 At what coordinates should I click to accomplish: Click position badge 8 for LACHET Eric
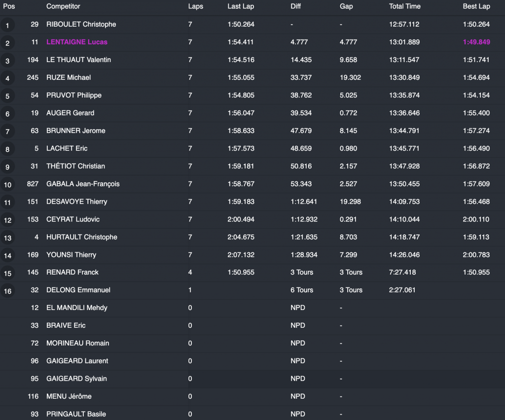[7, 149]
